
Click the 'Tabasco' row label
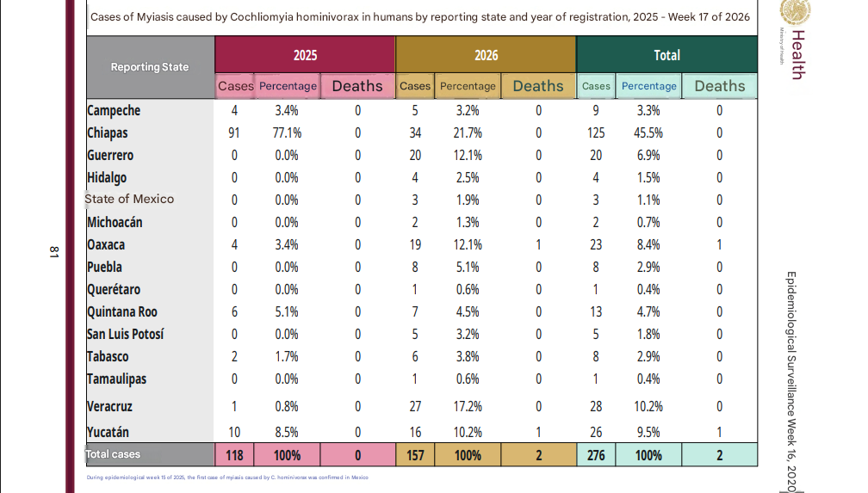click(108, 356)
